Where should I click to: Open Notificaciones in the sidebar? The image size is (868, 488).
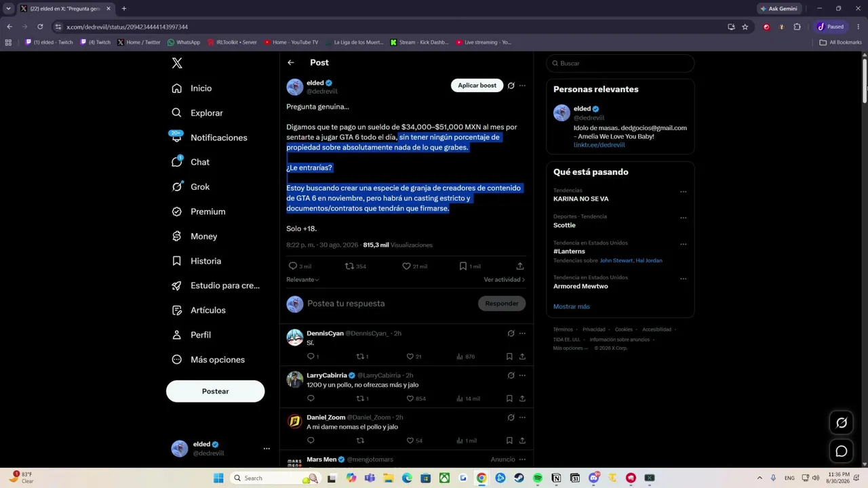pyautogui.click(x=210, y=138)
